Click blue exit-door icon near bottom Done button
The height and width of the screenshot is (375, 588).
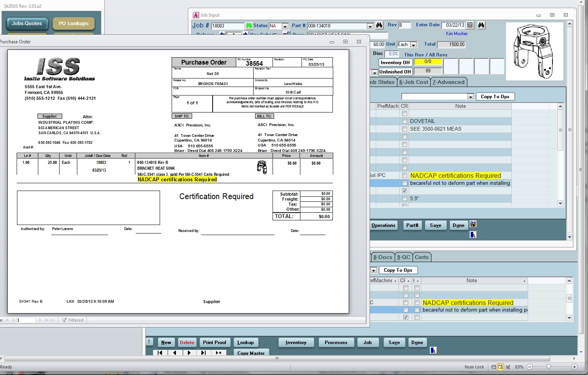pos(433,350)
